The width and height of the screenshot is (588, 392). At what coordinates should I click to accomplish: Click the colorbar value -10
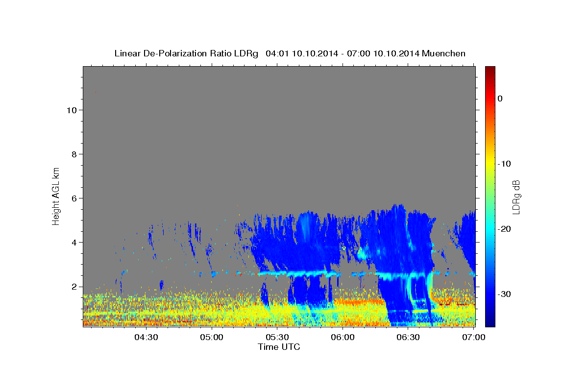505,164
